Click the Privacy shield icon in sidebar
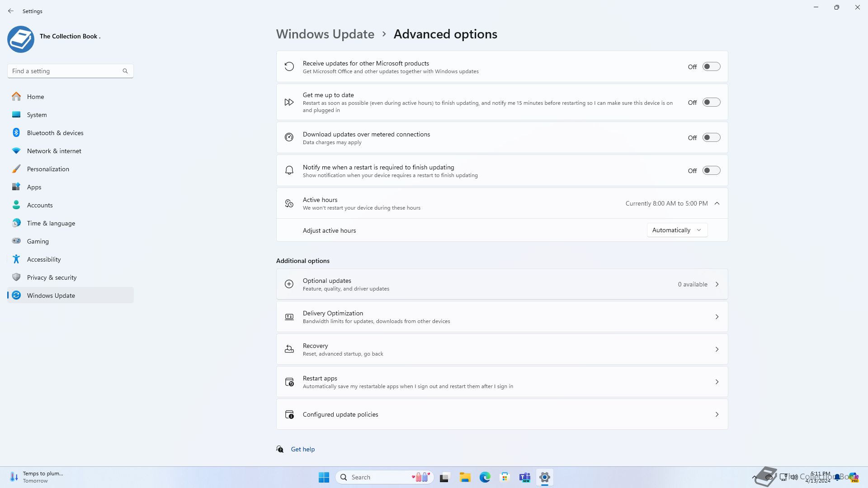The image size is (868, 488). (x=16, y=277)
